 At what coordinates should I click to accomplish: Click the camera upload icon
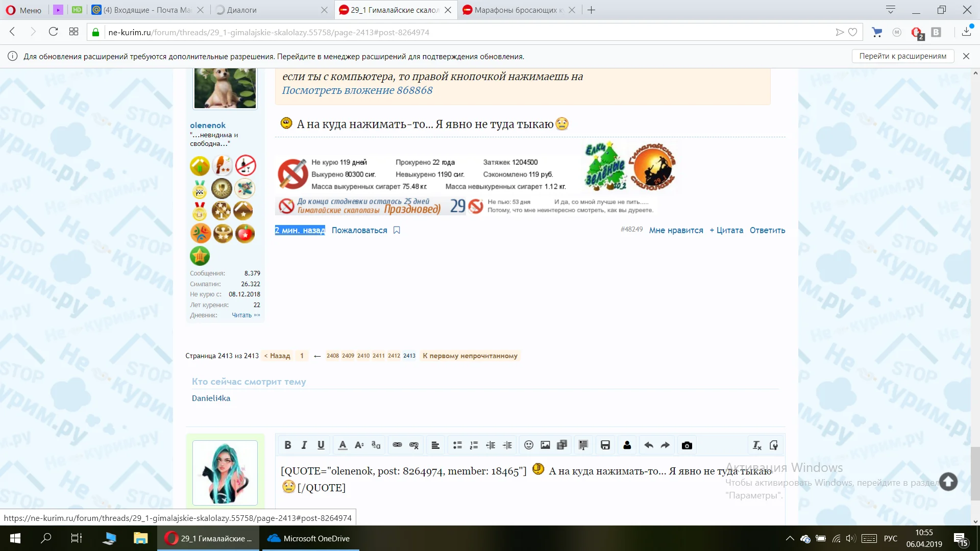pyautogui.click(x=687, y=445)
